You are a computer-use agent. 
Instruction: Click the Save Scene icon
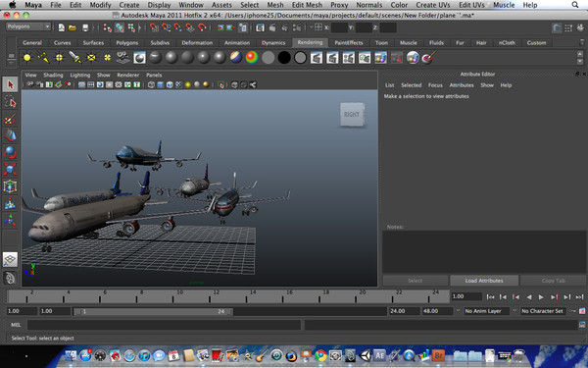[85, 27]
